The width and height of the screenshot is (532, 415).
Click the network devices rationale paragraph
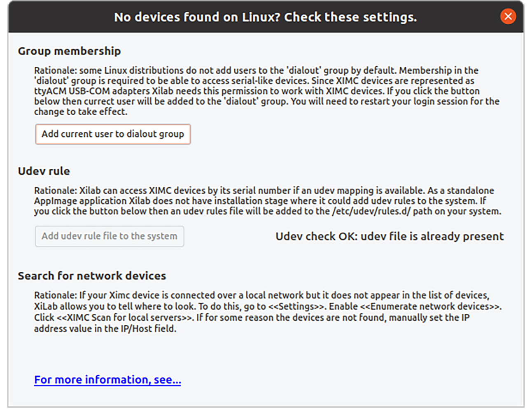(267, 312)
